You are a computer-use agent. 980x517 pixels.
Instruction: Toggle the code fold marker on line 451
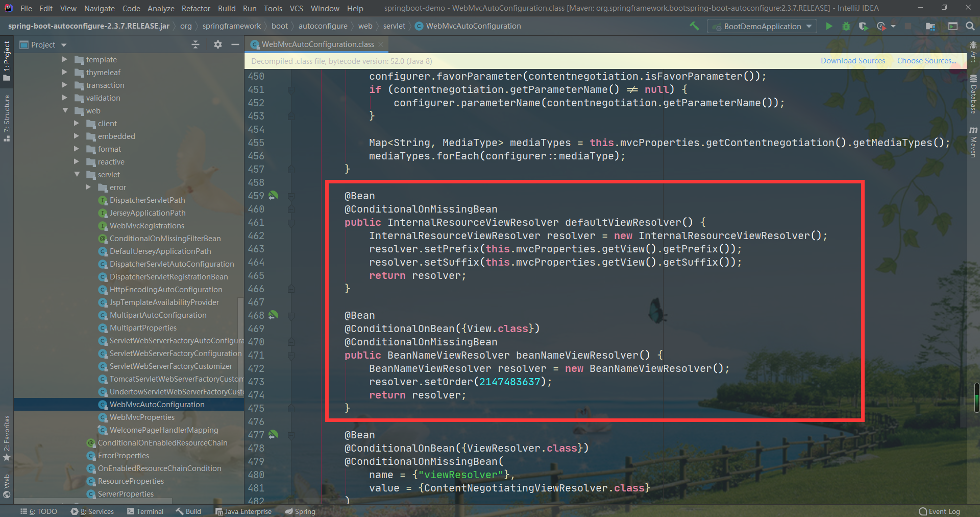click(x=291, y=89)
